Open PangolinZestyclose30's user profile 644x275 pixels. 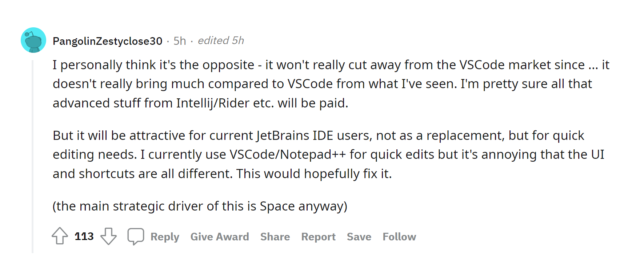[x=108, y=41]
